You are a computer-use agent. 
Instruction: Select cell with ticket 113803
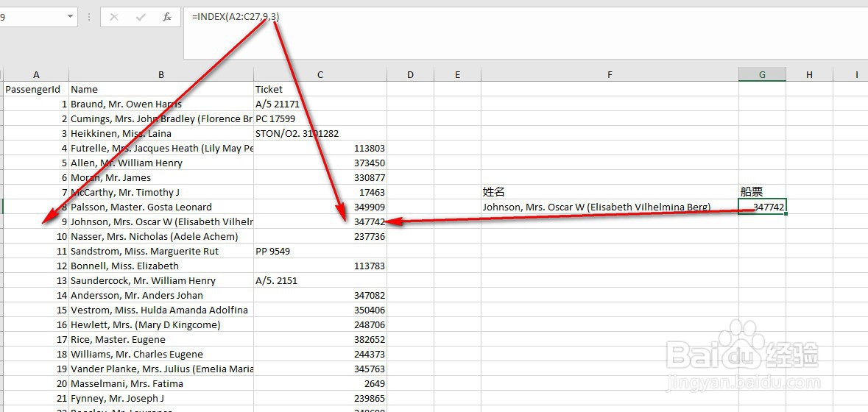pos(320,148)
